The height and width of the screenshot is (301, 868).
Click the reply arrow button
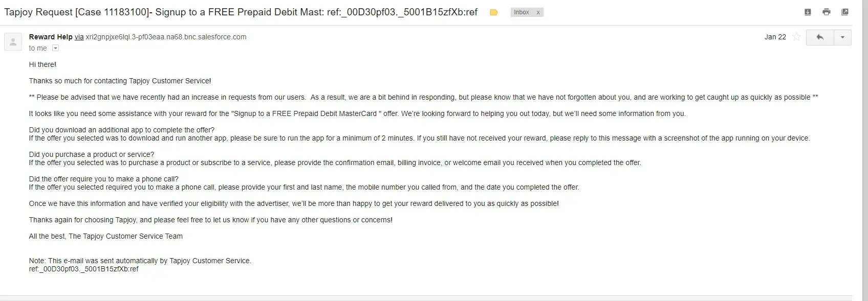pyautogui.click(x=820, y=37)
